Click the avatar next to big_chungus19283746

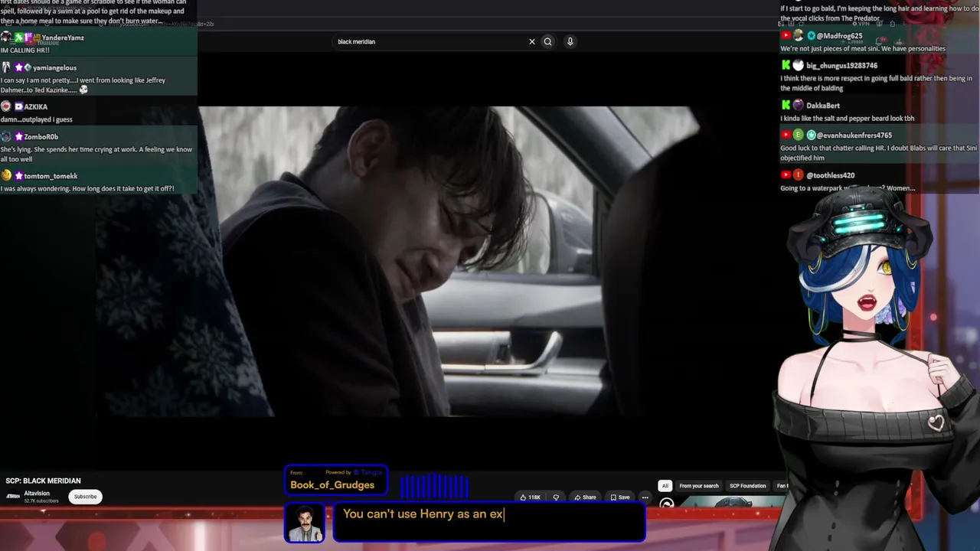pyautogui.click(x=798, y=66)
